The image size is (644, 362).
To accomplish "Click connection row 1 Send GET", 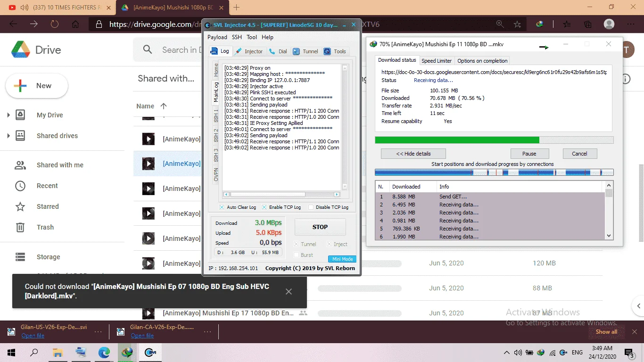I will (490, 197).
